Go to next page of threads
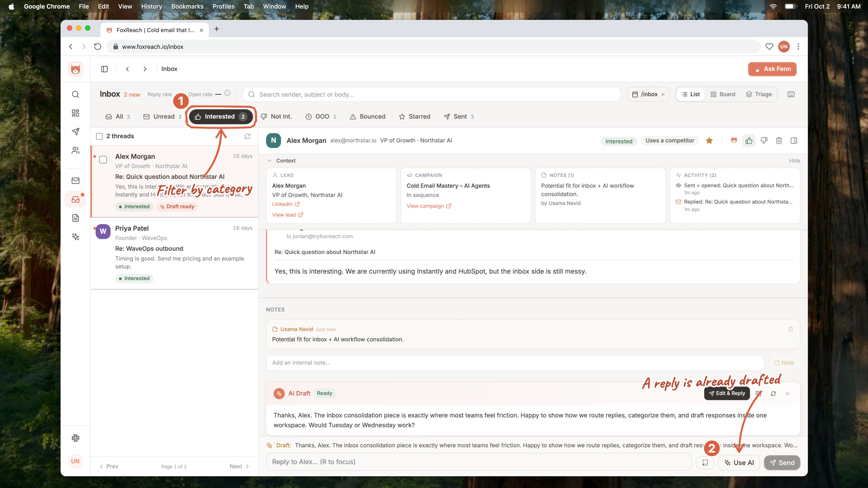The width and height of the screenshot is (868, 488). pyautogui.click(x=239, y=466)
